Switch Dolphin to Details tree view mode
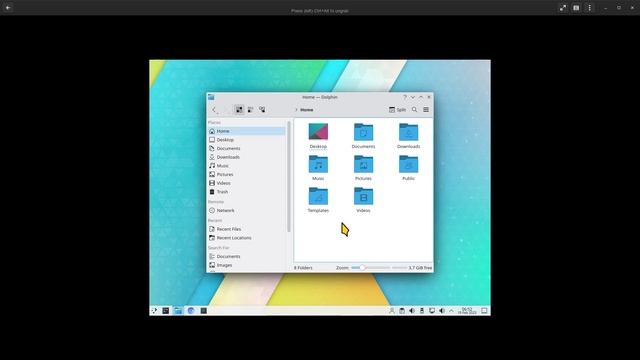 pyautogui.click(x=262, y=109)
